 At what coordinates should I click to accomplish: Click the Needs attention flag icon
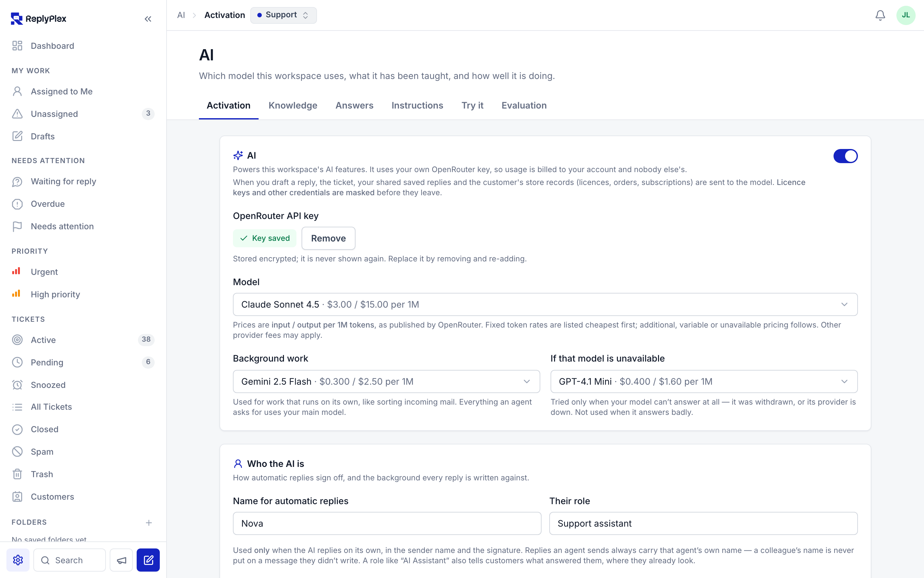click(17, 226)
